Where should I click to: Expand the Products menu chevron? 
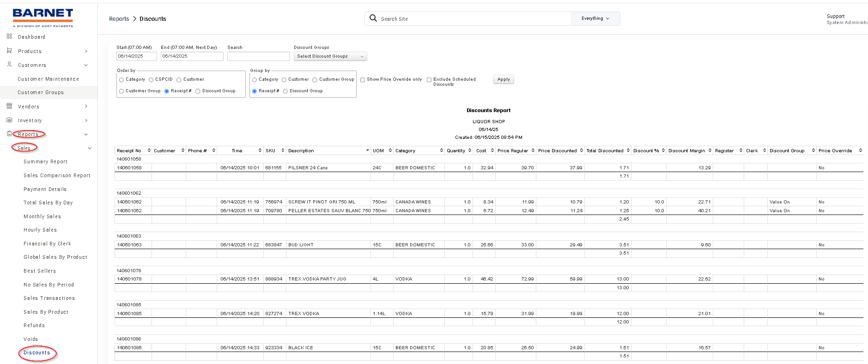point(86,51)
